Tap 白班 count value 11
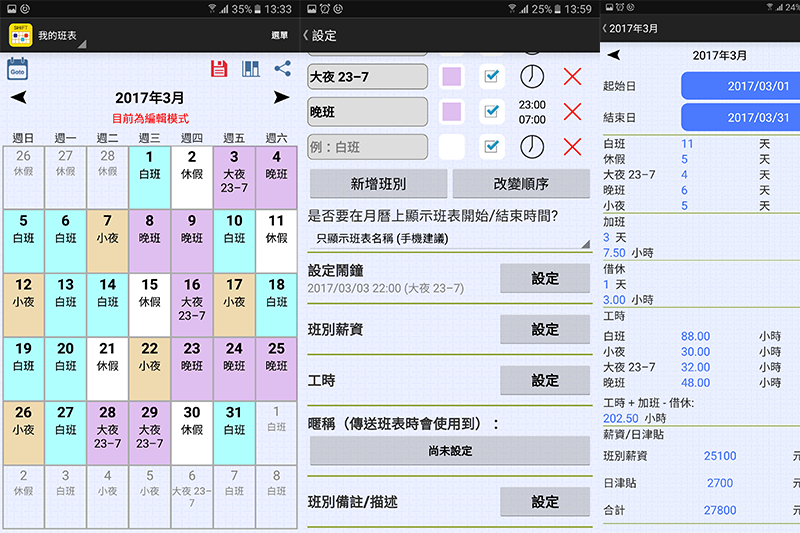 point(687,144)
